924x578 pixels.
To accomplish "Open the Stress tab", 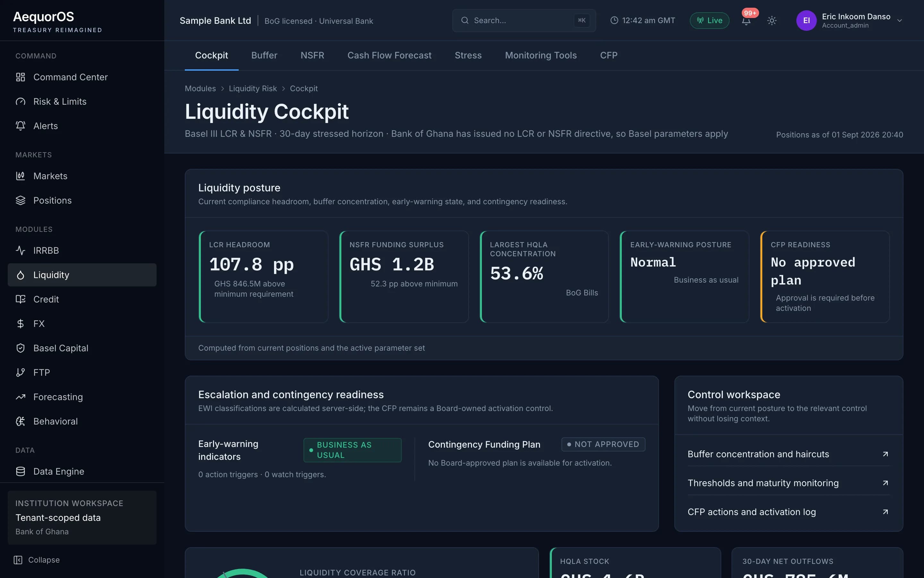I will coord(468,56).
